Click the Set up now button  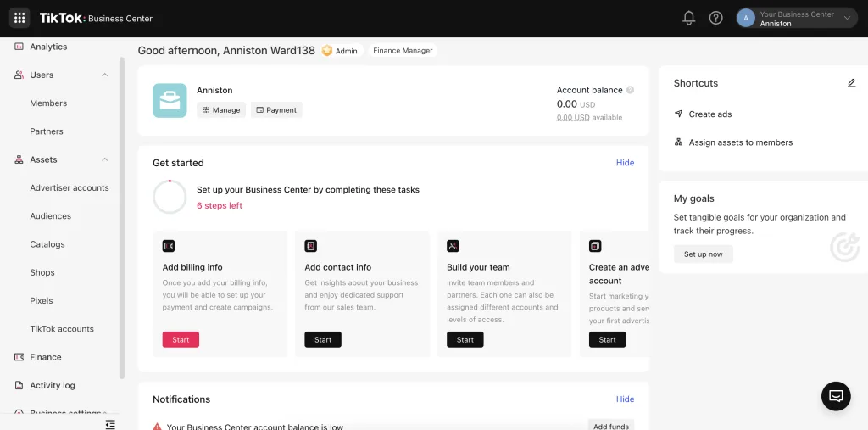(x=703, y=254)
